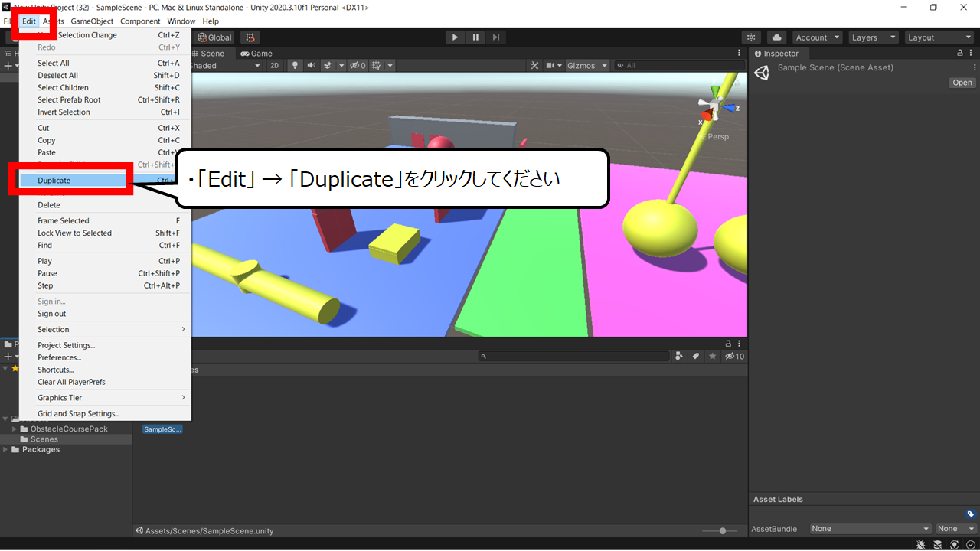This screenshot has height=551, width=980.
Task: Click the grid snapping toolbar icon
Action: (x=250, y=37)
